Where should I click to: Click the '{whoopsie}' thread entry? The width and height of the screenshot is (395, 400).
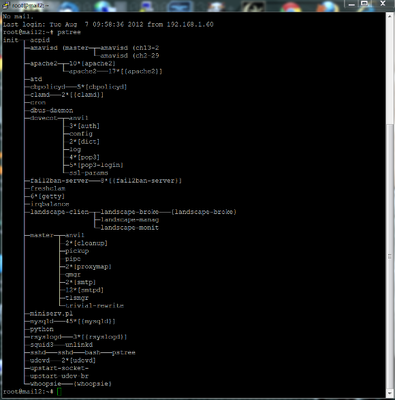click(x=93, y=384)
